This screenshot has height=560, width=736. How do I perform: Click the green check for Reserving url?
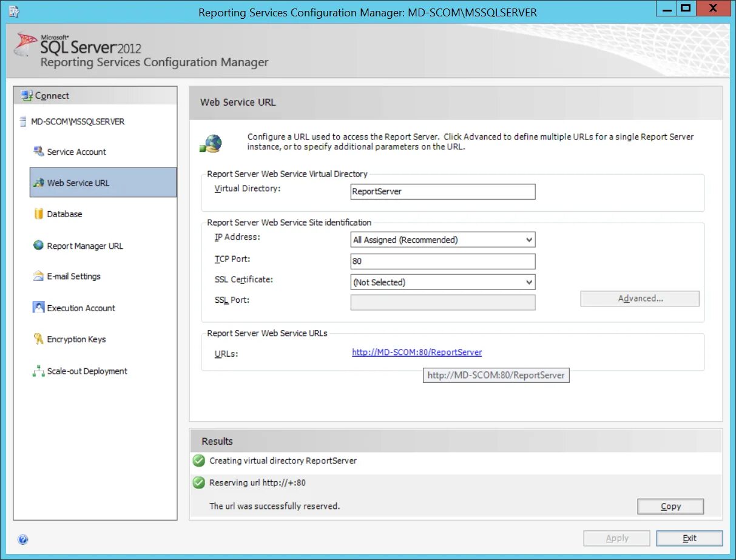pyautogui.click(x=198, y=483)
